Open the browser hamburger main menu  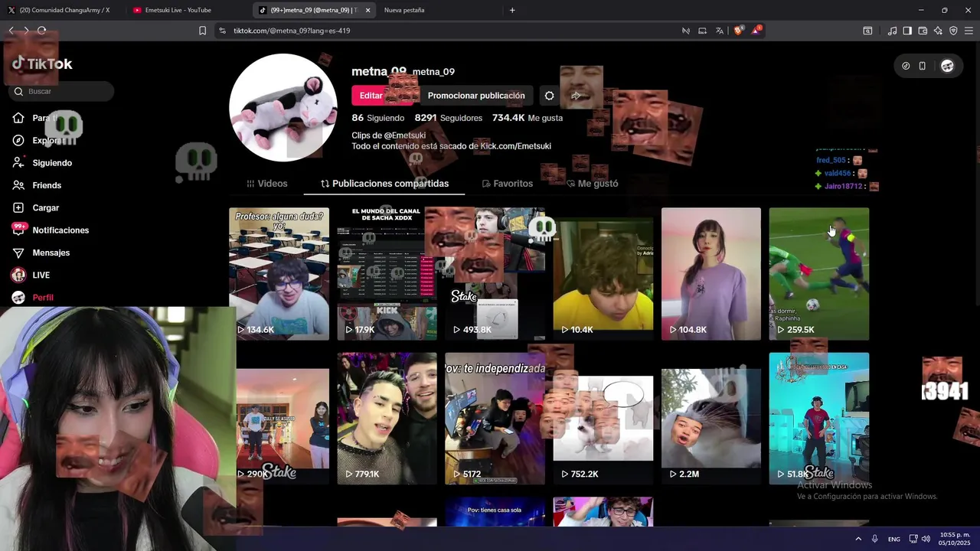coord(969,31)
